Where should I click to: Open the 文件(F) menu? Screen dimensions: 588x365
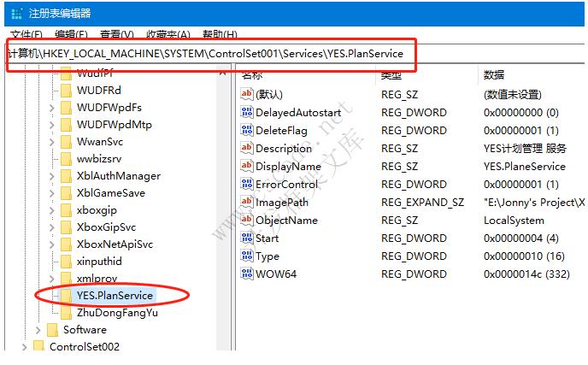(26, 34)
